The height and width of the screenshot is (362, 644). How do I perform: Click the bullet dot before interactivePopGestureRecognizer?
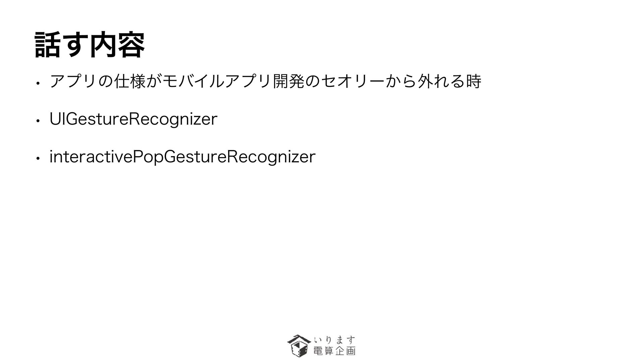pyautogui.click(x=39, y=158)
